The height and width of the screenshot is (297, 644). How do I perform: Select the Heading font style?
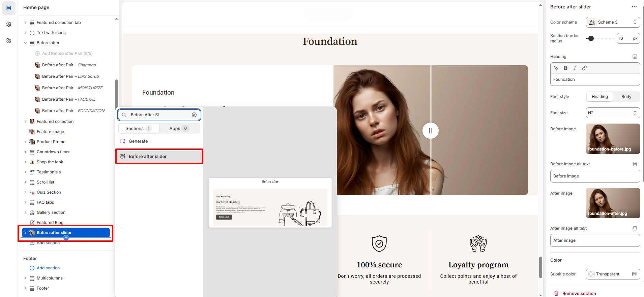pos(599,97)
